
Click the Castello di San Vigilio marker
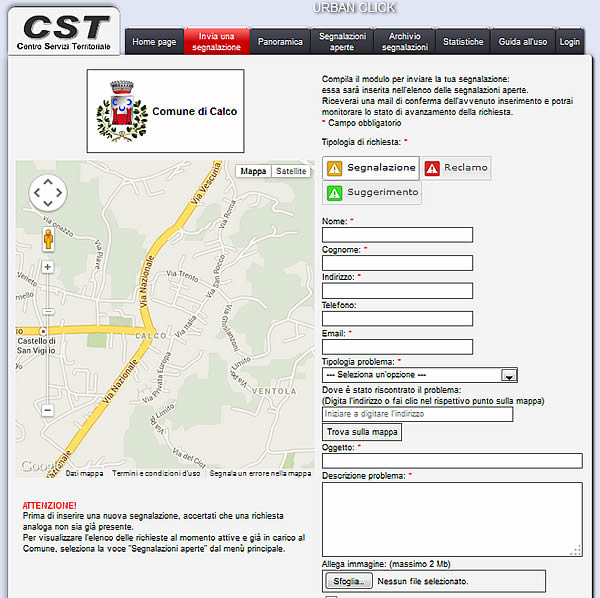[x=44, y=331]
